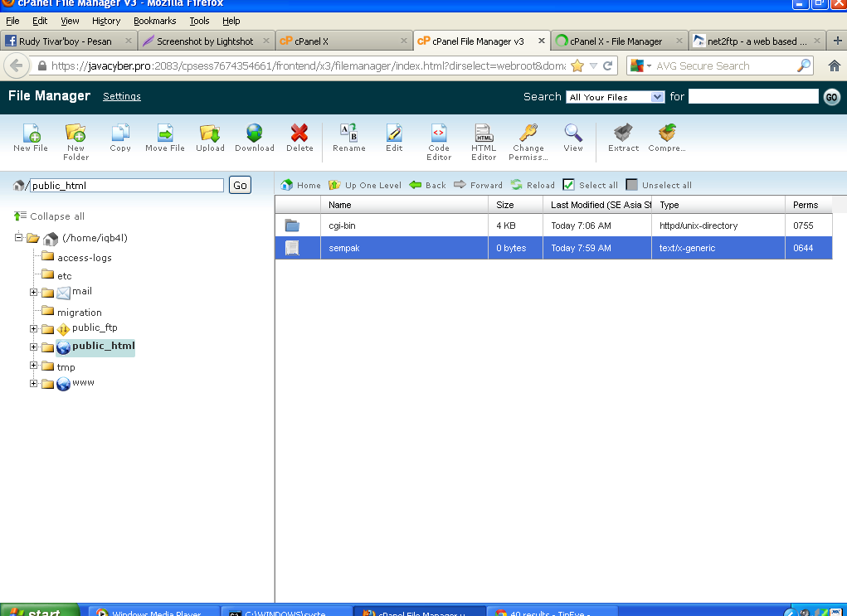Click the New File icon
Image resolution: width=847 pixels, height=616 pixels.
tap(31, 133)
